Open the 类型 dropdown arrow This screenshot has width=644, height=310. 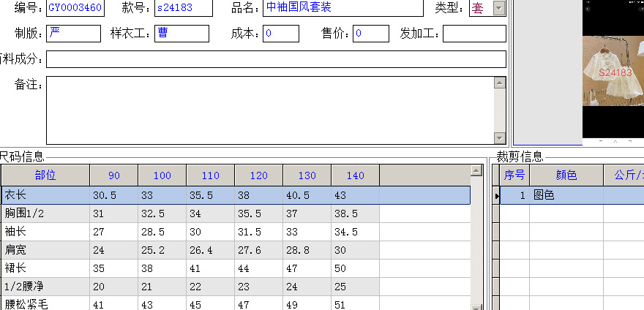point(499,8)
